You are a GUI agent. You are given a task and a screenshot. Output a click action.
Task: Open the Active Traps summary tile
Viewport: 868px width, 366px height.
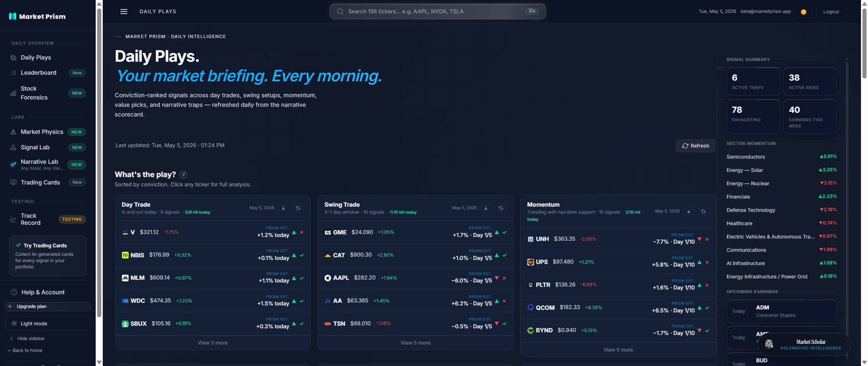(x=753, y=81)
